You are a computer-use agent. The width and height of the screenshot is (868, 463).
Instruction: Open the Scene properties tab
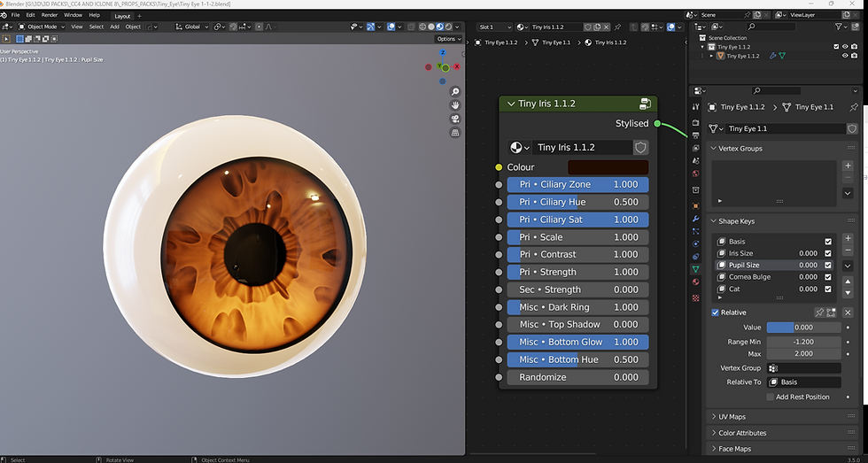tap(696, 160)
